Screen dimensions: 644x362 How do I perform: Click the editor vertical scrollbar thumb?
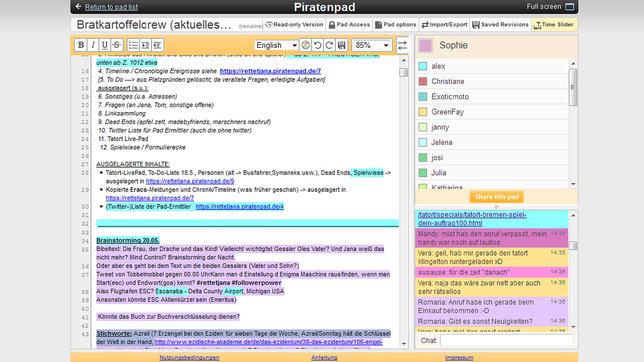click(x=404, y=72)
